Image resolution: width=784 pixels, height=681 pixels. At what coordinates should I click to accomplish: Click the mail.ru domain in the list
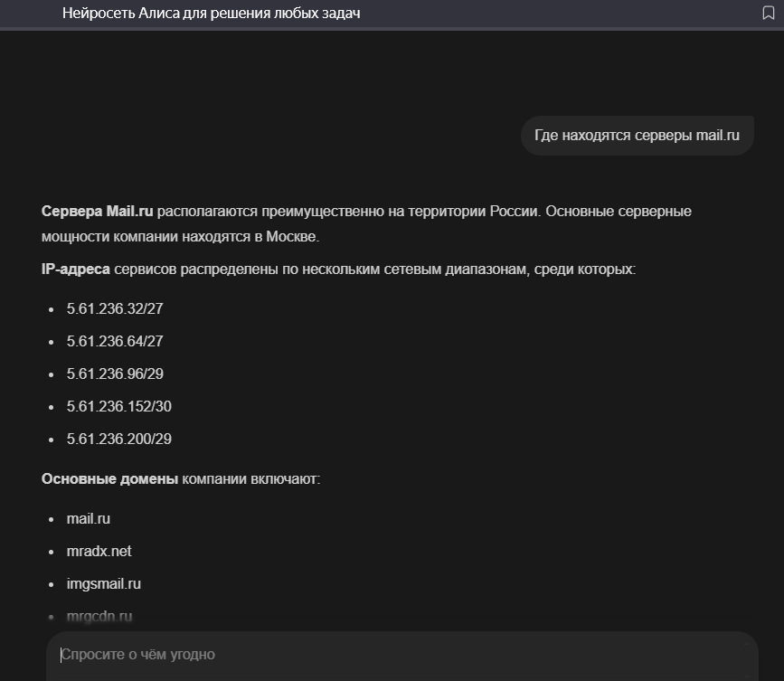coord(89,519)
